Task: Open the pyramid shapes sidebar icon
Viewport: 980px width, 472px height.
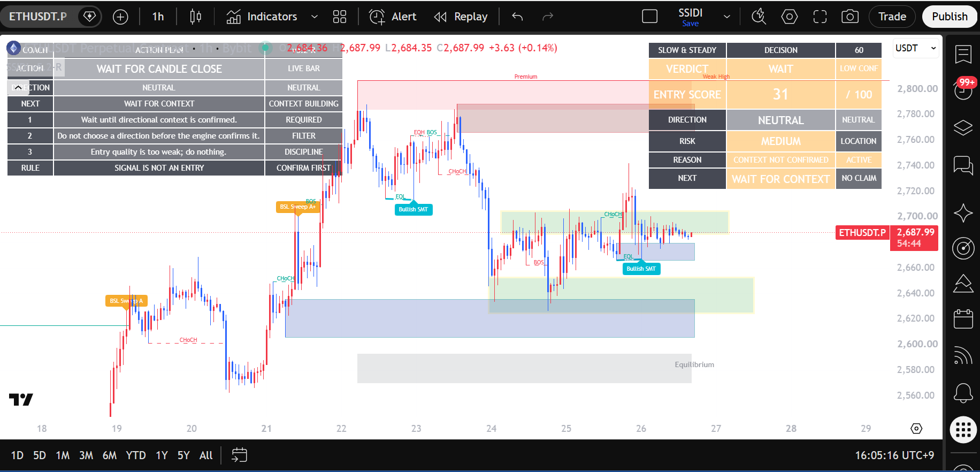Action: [963, 284]
